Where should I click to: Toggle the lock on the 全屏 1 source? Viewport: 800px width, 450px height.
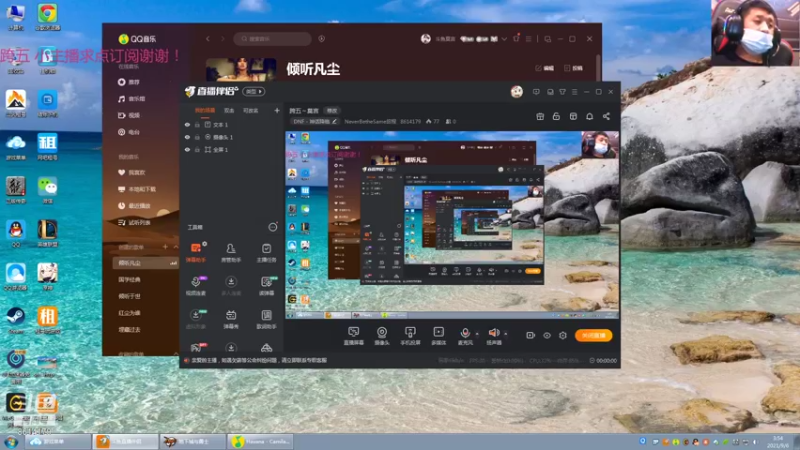(x=197, y=150)
